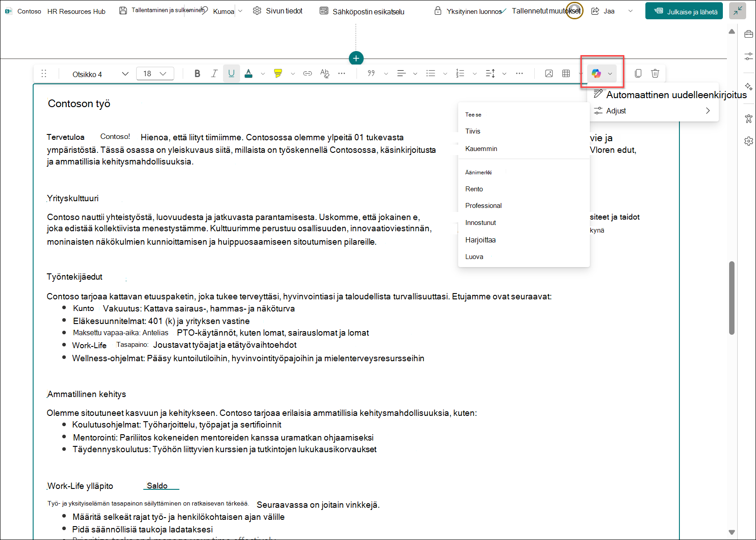756x540 pixels.
Task: Click the vertical scrollbar thumb
Action: (x=732, y=298)
